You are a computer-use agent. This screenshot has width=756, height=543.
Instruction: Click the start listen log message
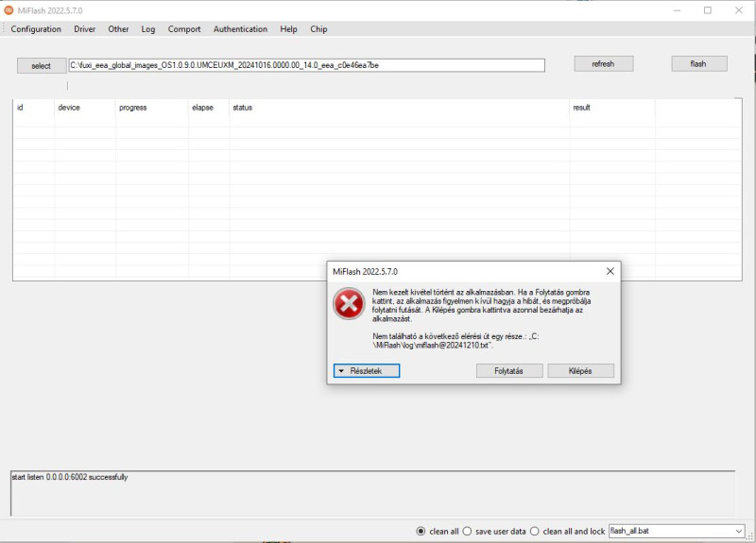tap(70, 477)
